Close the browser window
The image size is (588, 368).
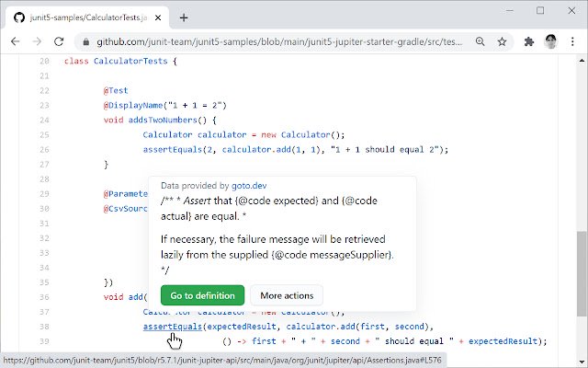click(x=571, y=10)
